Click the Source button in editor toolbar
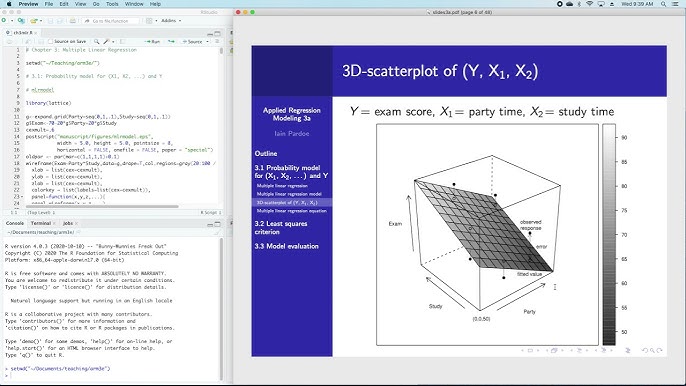 (193, 42)
